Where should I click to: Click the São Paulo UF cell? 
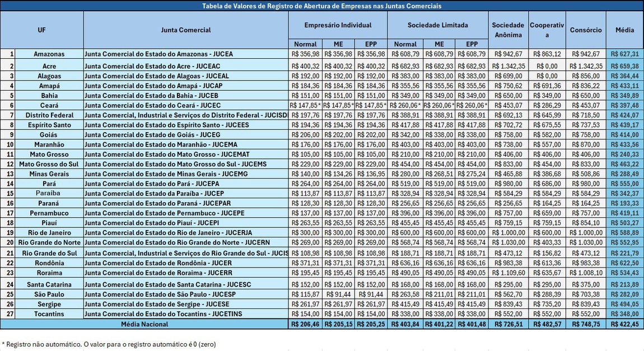tap(49, 294)
